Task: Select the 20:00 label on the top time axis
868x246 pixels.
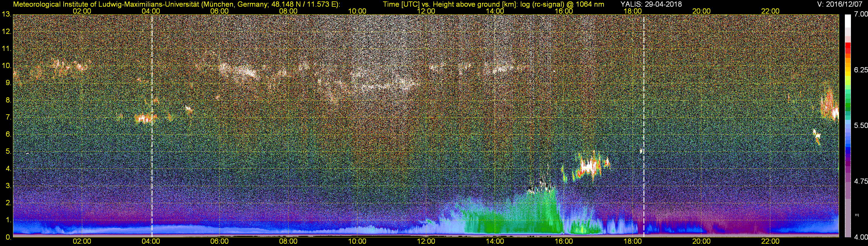Action: [x=702, y=11]
